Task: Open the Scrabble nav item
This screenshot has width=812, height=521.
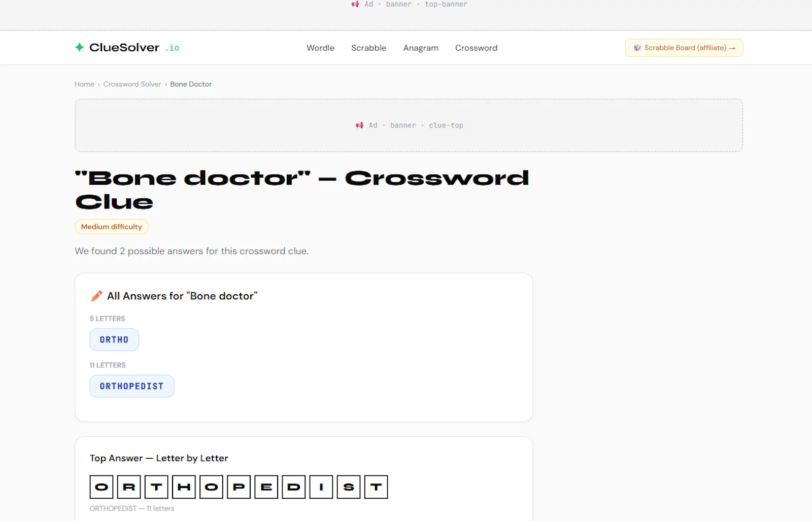Action: click(368, 48)
